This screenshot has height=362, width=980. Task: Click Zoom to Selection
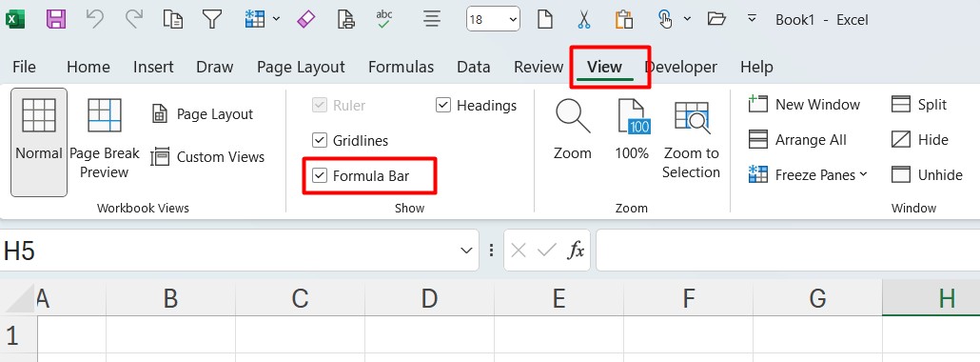click(692, 139)
